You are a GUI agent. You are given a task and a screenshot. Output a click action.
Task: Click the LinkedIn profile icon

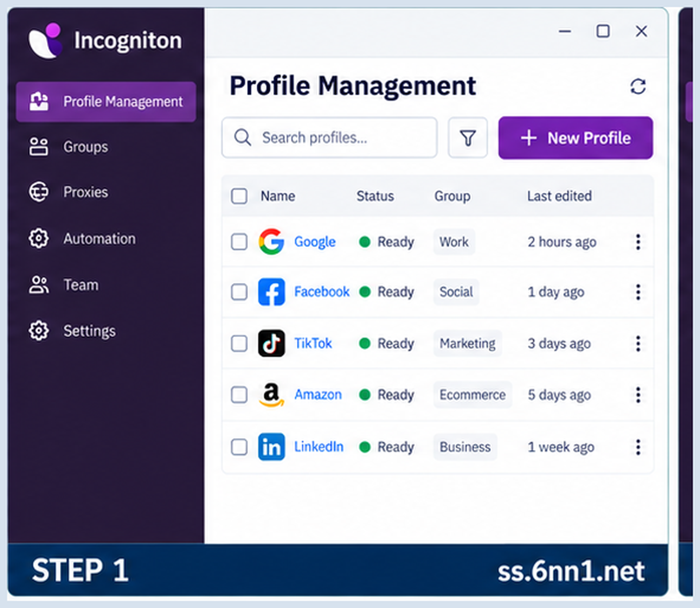point(271,447)
